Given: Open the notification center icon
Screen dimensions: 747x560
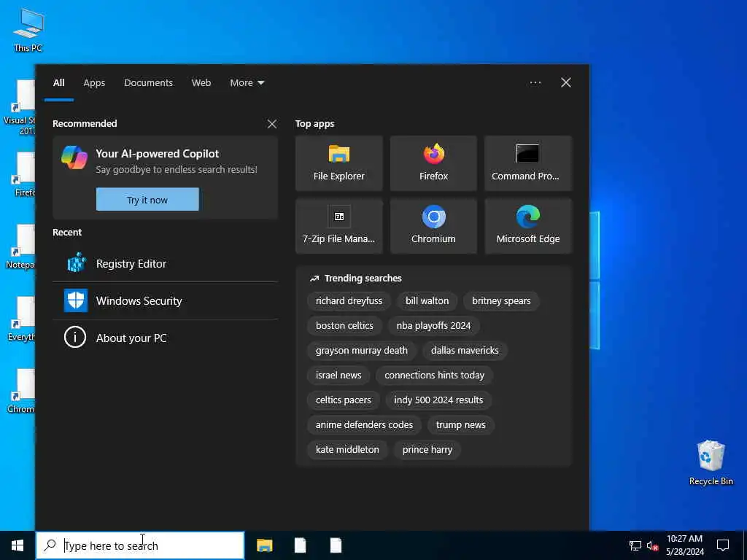Looking at the screenshot, I should point(723,545).
